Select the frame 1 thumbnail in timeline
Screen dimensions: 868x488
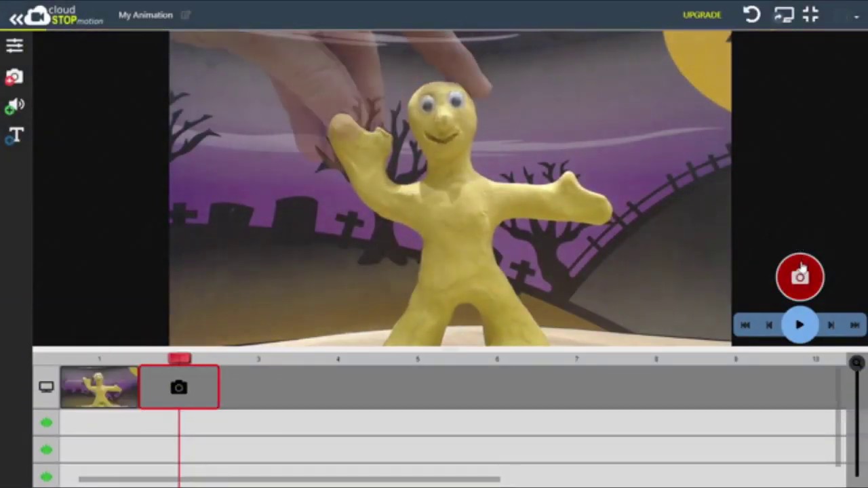point(99,387)
